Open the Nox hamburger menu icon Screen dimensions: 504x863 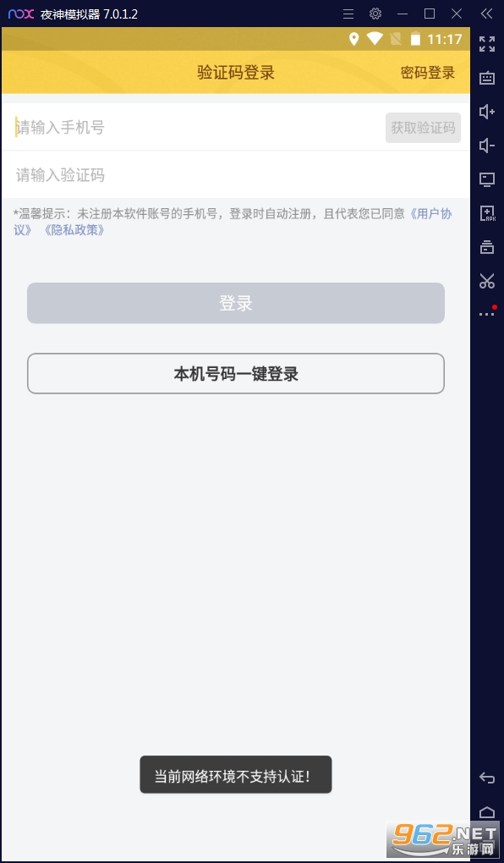[348, 14]
